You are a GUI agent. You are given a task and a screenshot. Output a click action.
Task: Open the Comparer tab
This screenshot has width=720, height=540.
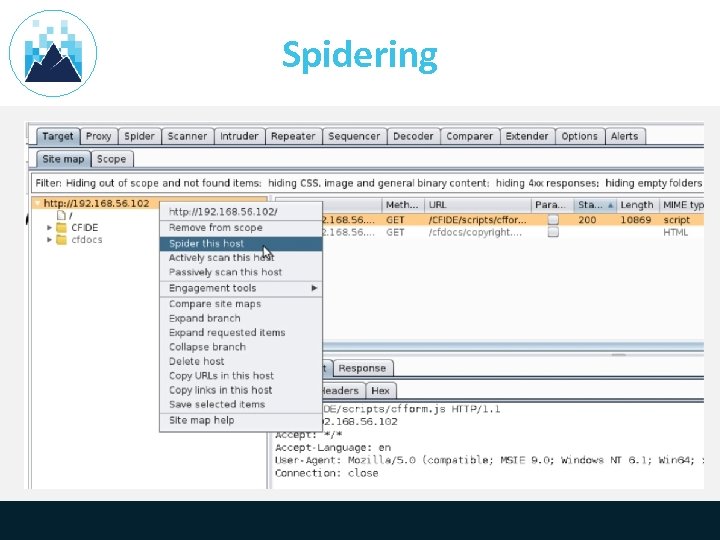click(x=469, y=136)
